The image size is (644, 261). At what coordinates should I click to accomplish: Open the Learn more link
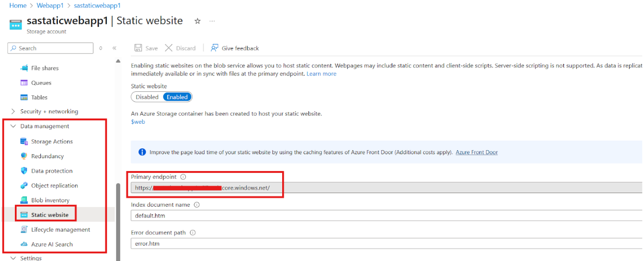(322, 74)
